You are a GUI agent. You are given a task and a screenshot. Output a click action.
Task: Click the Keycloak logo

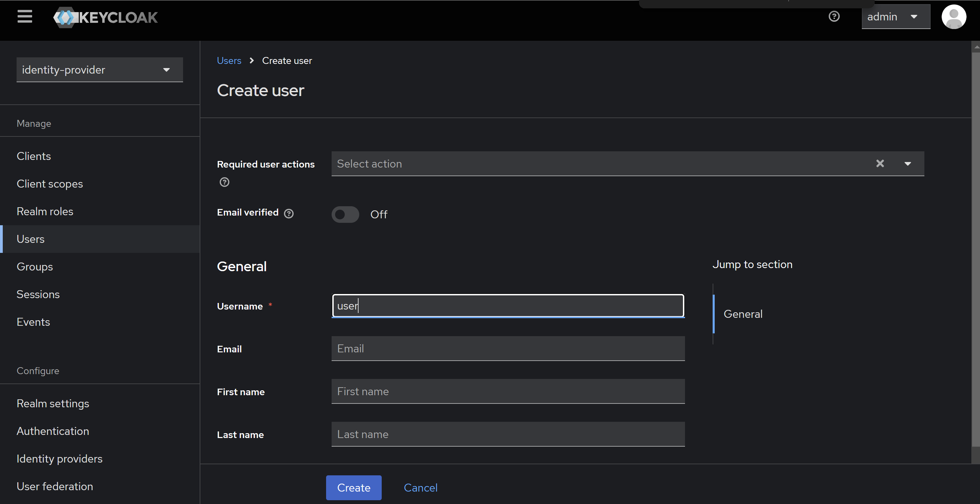[x=105, y=18]
